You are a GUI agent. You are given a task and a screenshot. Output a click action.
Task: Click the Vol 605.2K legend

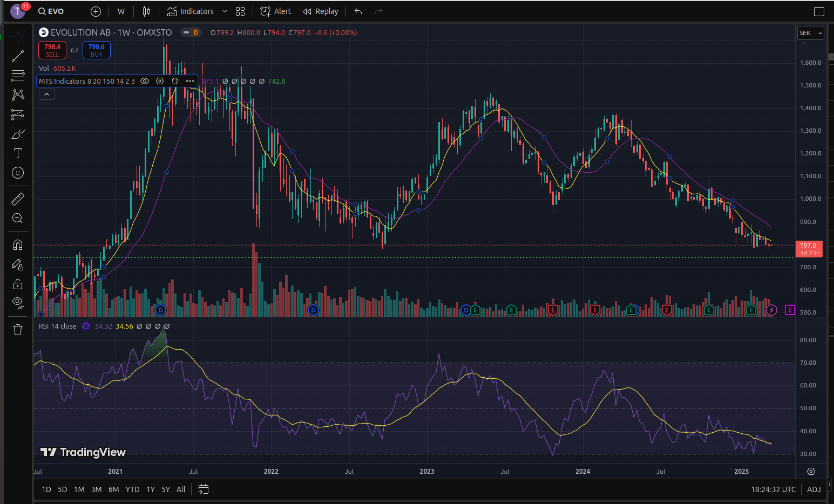coord(57,68)
